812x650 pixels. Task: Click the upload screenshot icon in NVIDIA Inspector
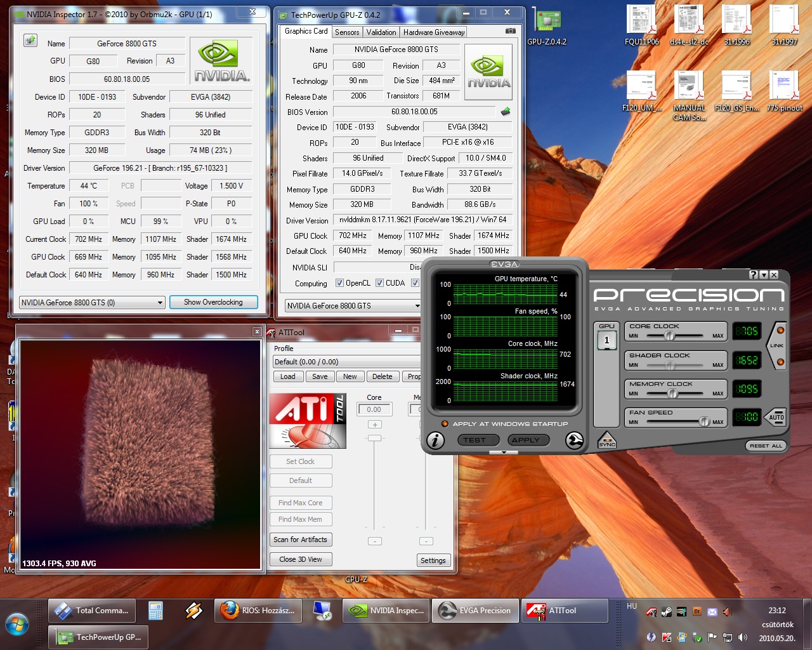point(30,41)
